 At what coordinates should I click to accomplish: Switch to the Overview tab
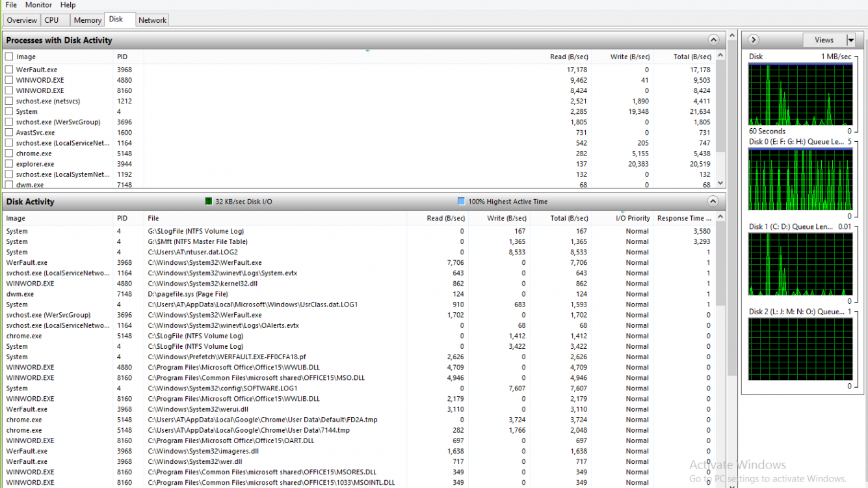(22, 20)
